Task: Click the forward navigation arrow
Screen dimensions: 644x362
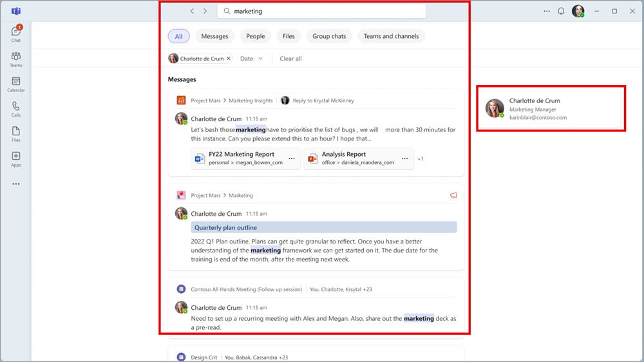Action: tap(205, 11)
